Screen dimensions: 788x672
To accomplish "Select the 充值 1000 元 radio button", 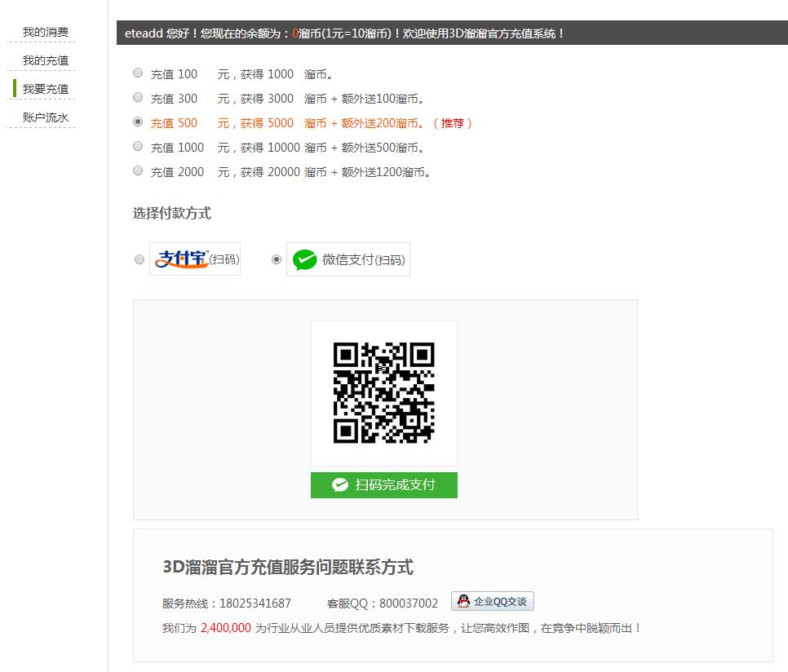I will 138,146.
